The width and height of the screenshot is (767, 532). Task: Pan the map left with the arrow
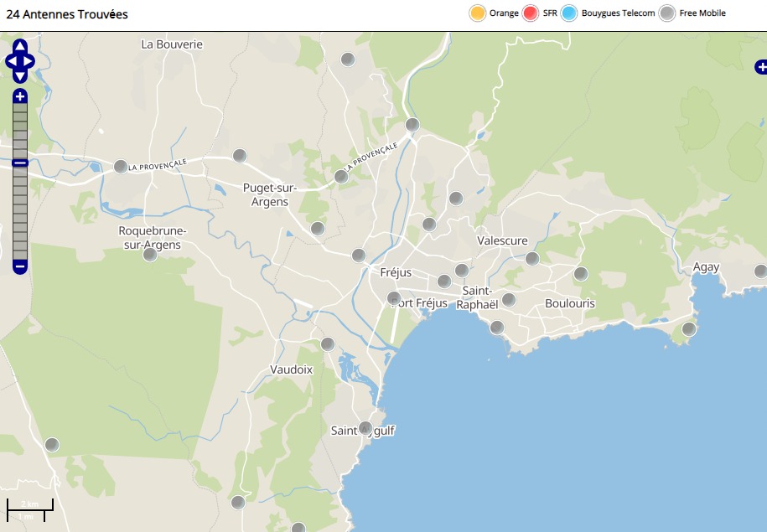11,61
